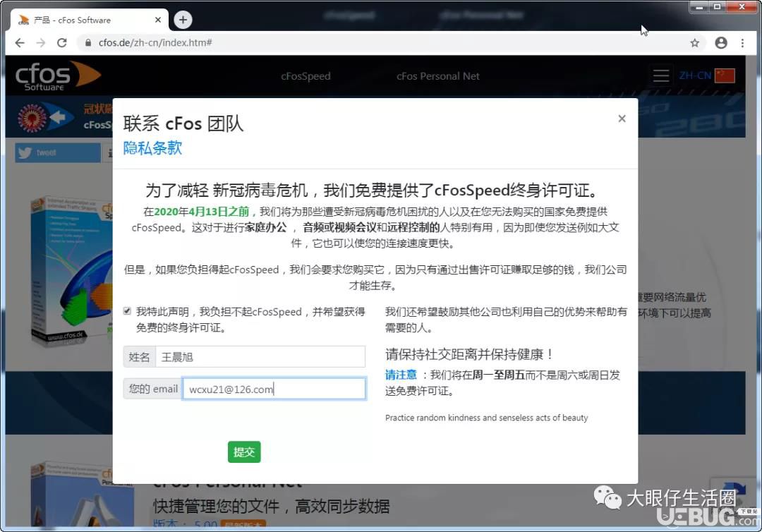Click the 姓名 name input field

(x=260, y=357)
